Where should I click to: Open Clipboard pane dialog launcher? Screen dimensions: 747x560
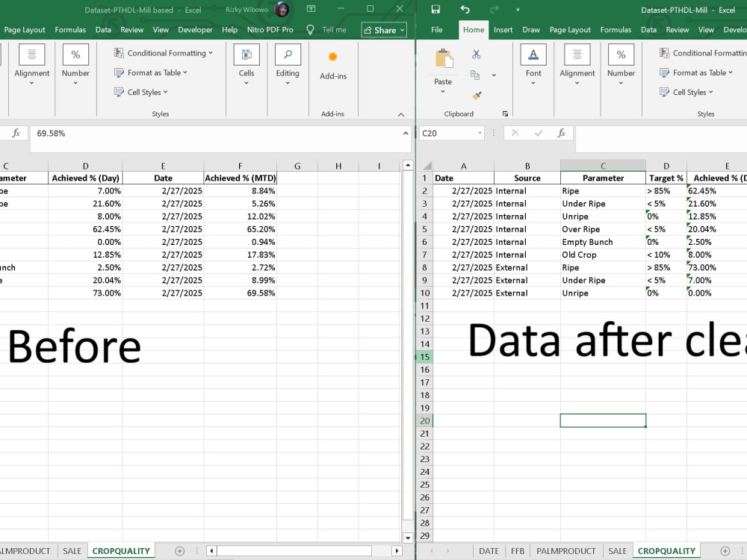coord(505,113)
